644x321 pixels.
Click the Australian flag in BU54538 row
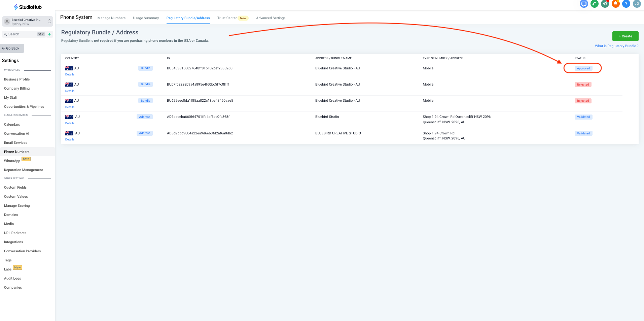pos(69,68)
